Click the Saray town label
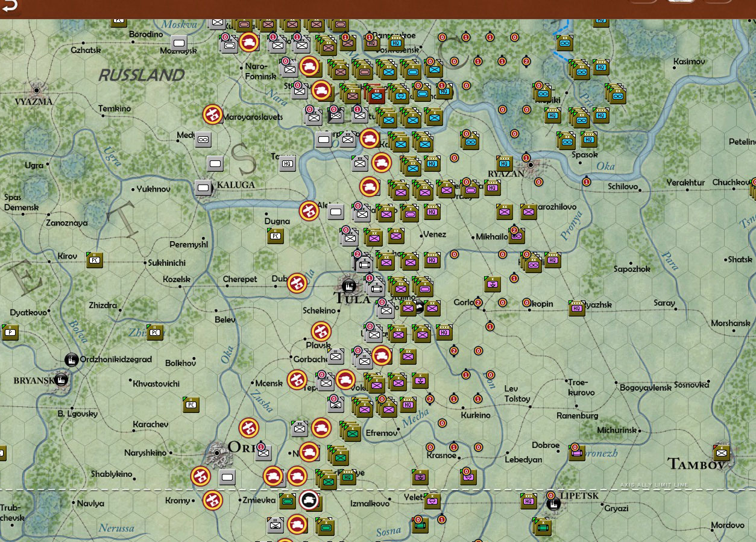Screen dimensions: 756x542 click(x=664, y=303)
